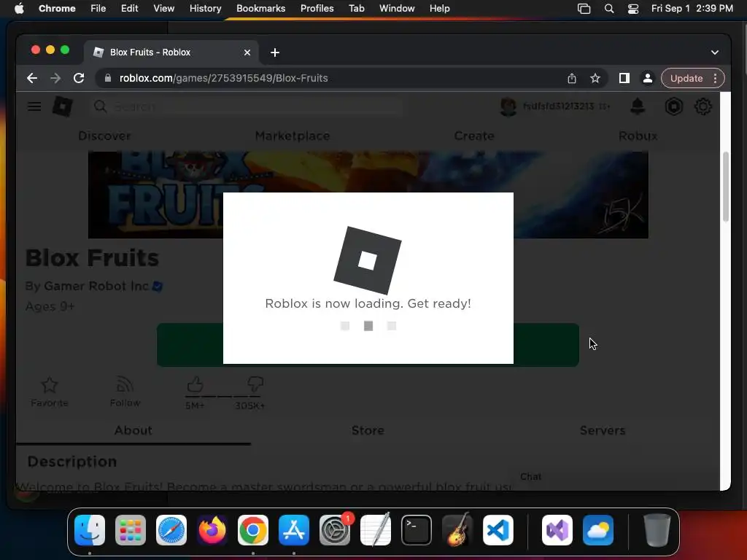Open Finder from the Dock

pos(90,530)
